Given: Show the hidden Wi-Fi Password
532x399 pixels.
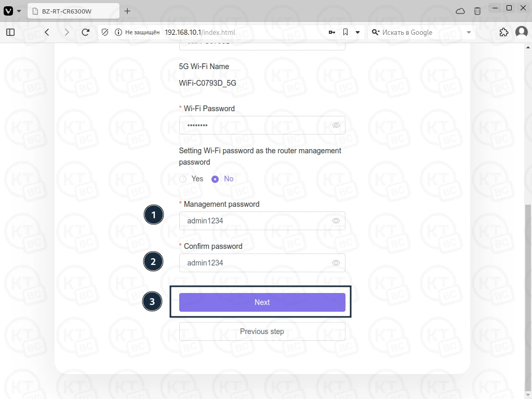Looking at the screenshot, I should [x=336, y=125].
